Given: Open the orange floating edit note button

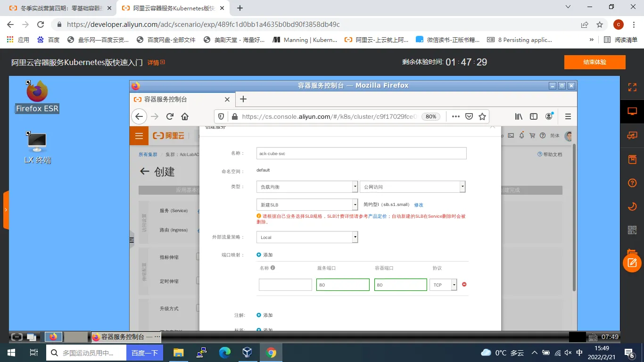Looking at the screenshot, I should coord(632,263).
